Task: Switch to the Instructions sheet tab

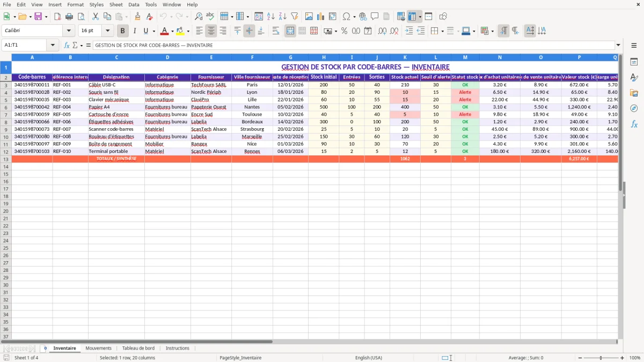Action: pyautogui.click(x=178, y=348)
